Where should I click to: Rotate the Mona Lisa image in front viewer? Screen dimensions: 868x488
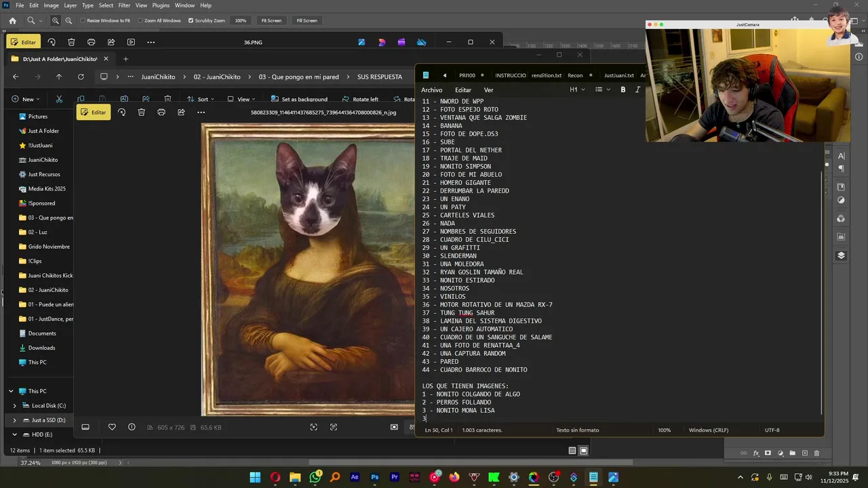(x=121, y=112)
